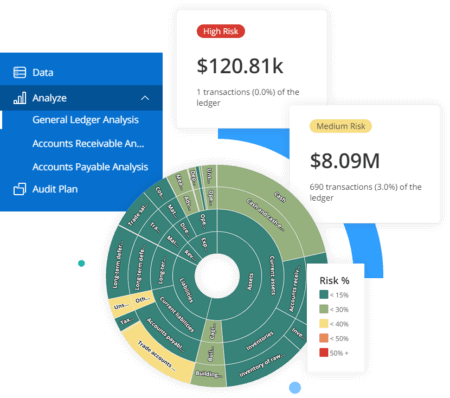Screen dimensions: 450x398
Task: Click the Medium Risk badge
Action: point(341,126)
